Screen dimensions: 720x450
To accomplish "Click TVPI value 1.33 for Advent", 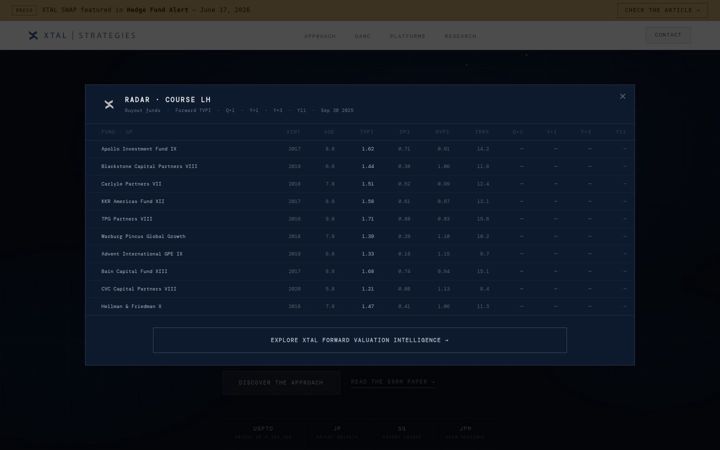I will (x=368, y=254).
